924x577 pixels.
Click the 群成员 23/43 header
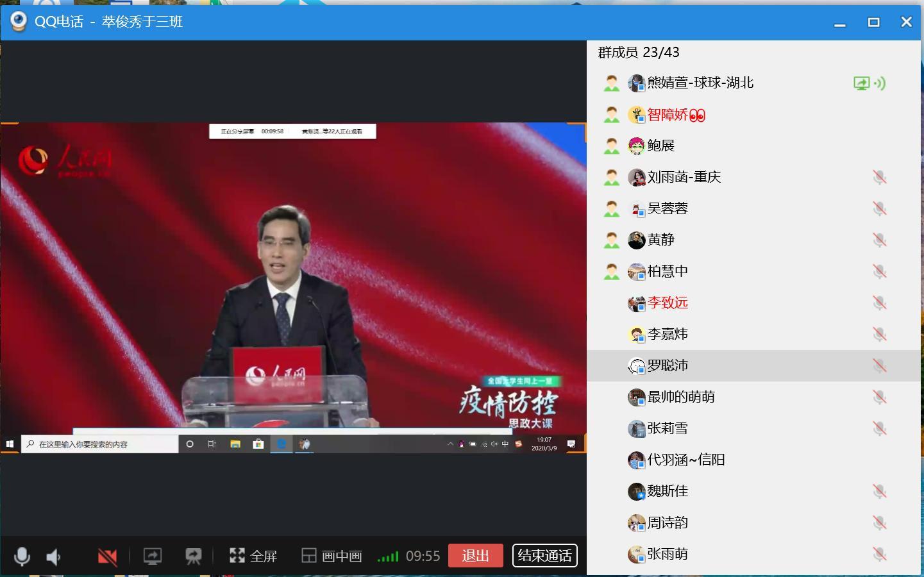tap(638, 53)
